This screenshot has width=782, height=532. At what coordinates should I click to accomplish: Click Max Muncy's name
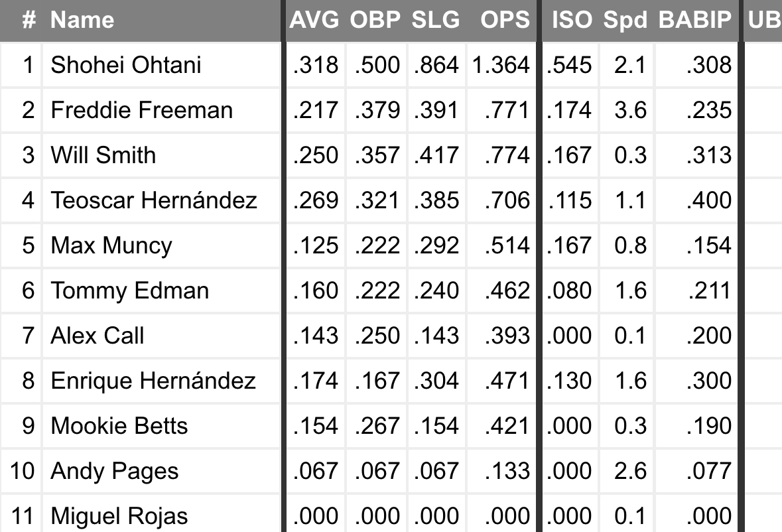(111, 245)
